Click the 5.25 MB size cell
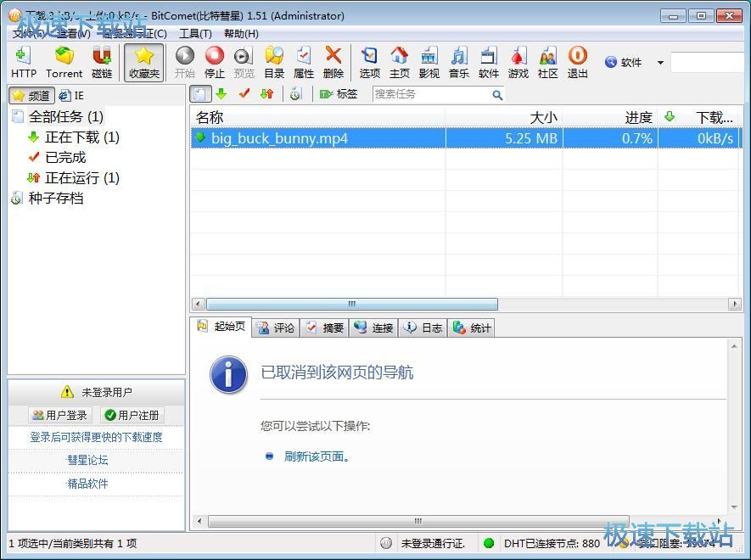This screenshot has height=560, width=751. tap(531, 138)
